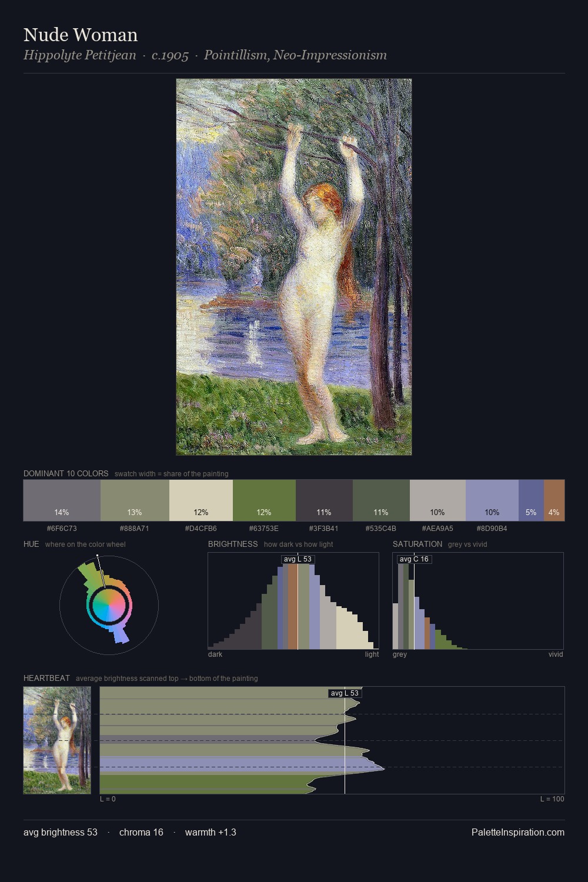Click the main Nude Woman painting image
Image resolution: width=588 pixels, height=882 pixels.
pos(294,267)
